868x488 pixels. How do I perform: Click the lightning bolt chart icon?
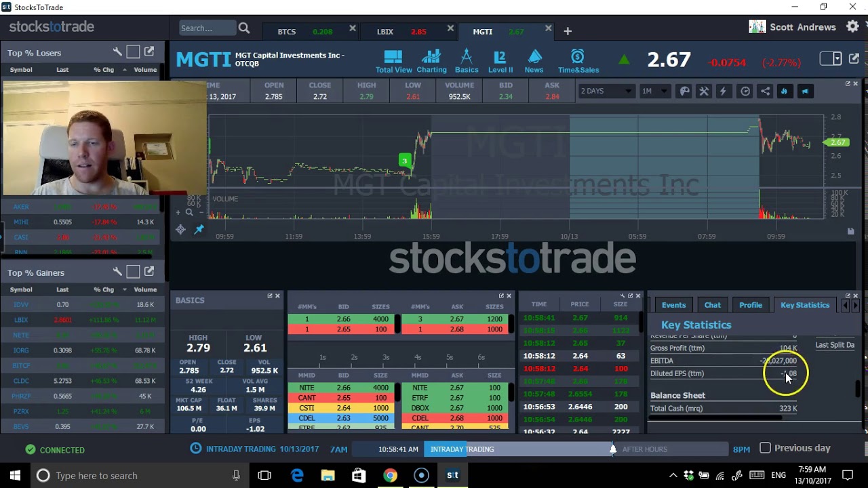tap(723, 91)
